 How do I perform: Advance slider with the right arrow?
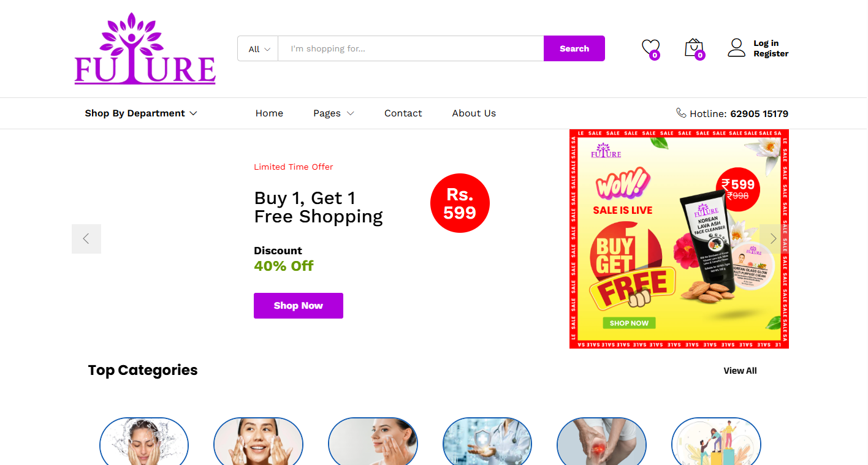(x=774, y=239)
